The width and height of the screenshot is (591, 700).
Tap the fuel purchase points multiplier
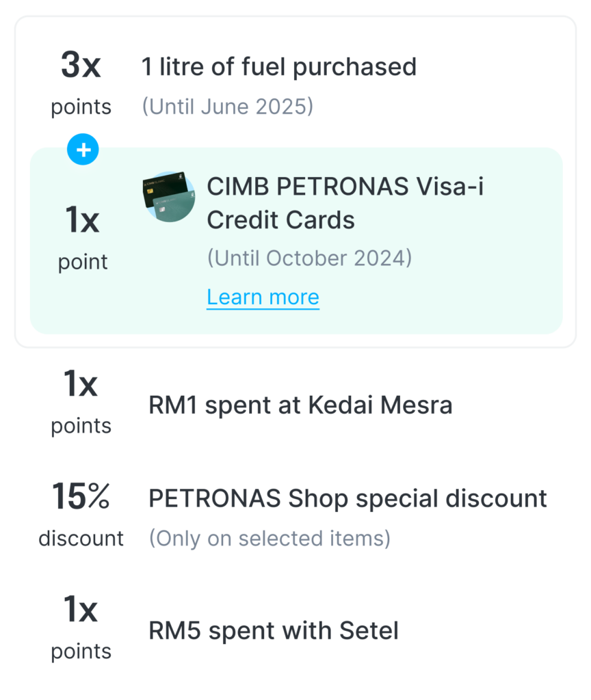(x=80, y=66)
